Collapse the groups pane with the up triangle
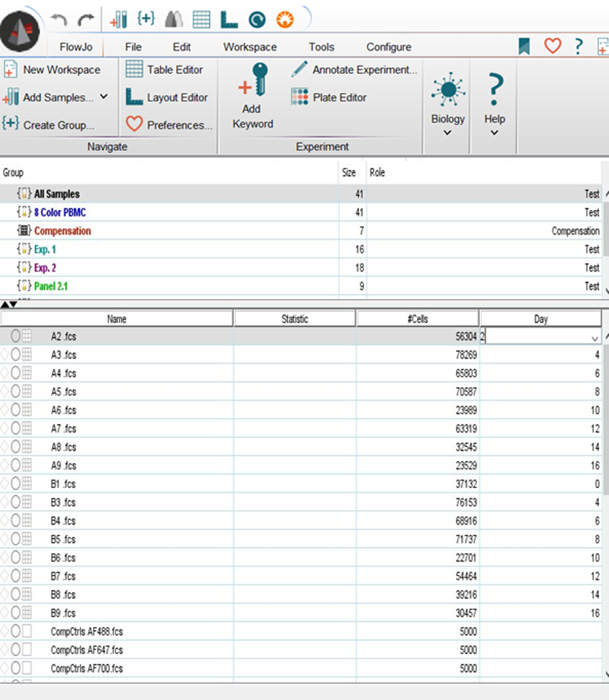The height and width of the screenshot is (700, 609). 4,304
